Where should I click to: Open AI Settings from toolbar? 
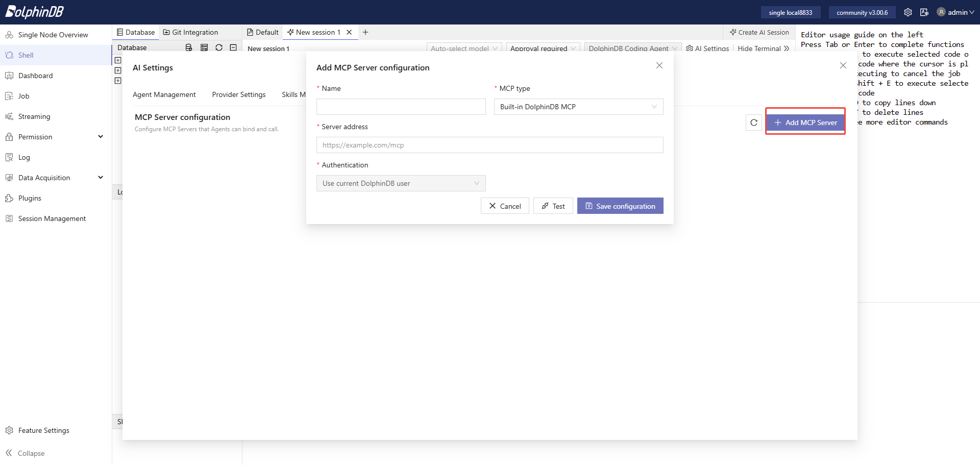click(708, 48)
